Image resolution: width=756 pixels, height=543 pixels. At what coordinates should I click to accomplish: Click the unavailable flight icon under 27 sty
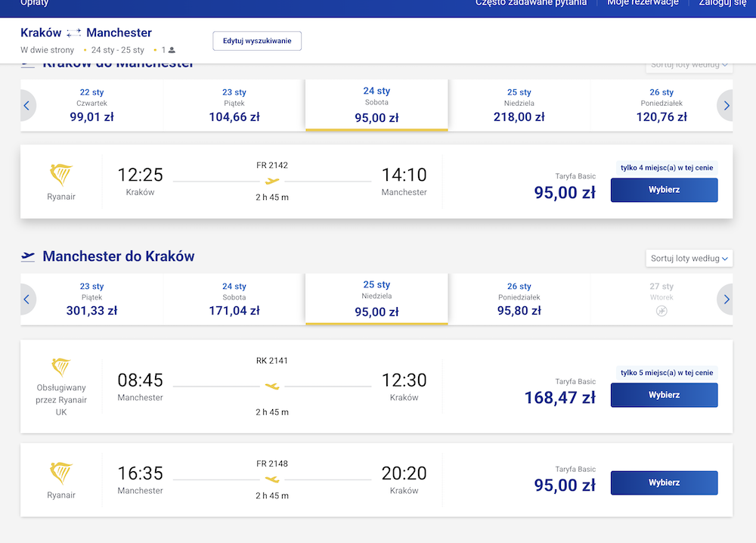[661, 311]
